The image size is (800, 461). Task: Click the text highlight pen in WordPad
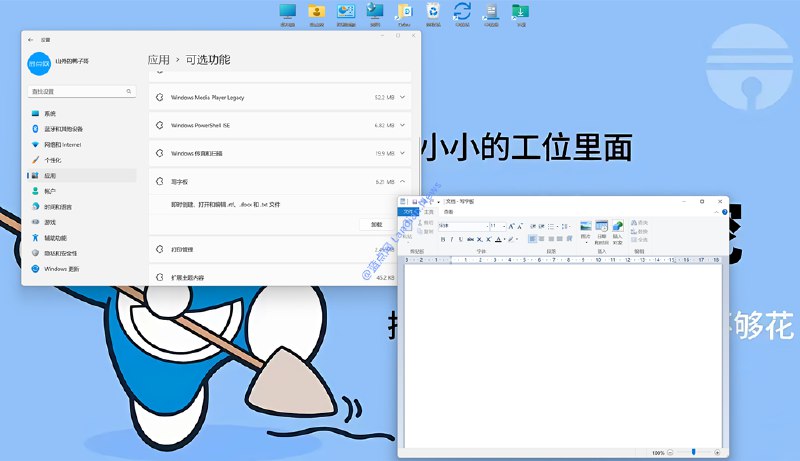click(x=510, y=239)
